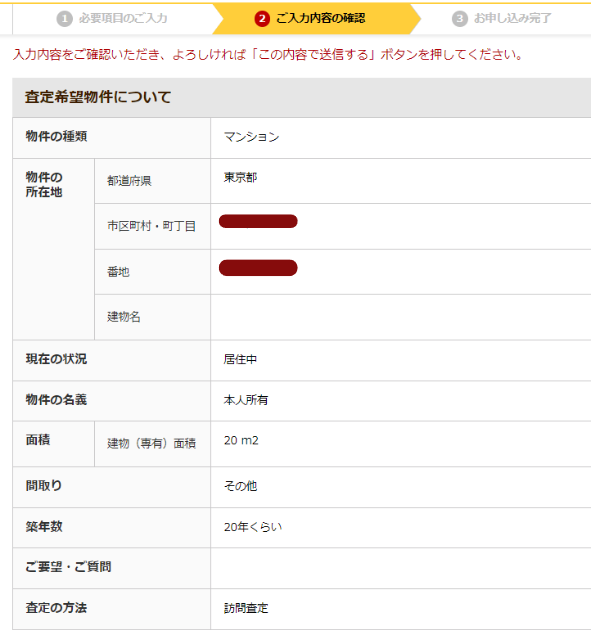
Task: Select the 必要項目のご入力 step tab
Action: pyautogui.click(x=112, y=18)
